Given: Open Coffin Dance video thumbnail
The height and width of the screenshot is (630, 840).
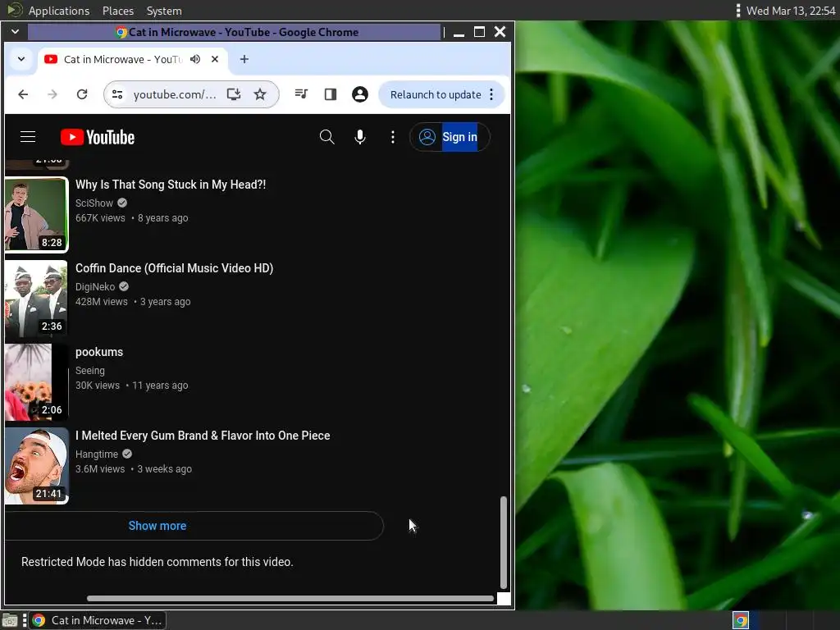Looking at the screenshot, I should 36,299.
